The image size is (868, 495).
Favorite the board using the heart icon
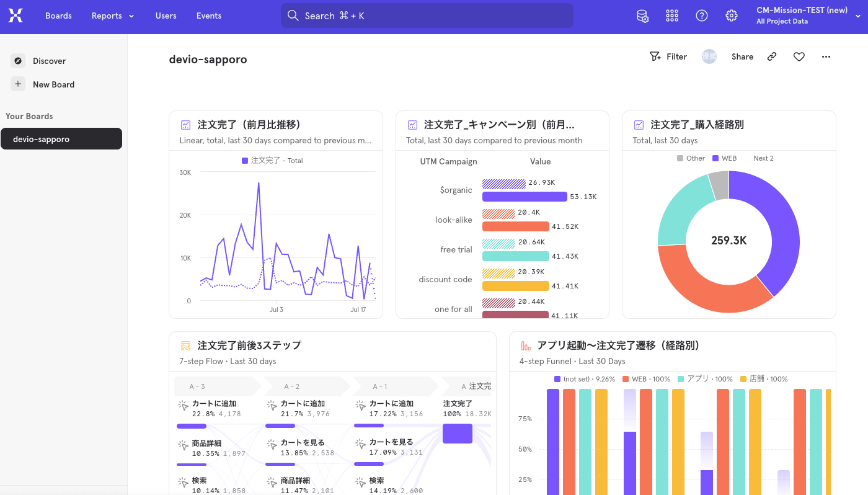[x=799, y=56]
